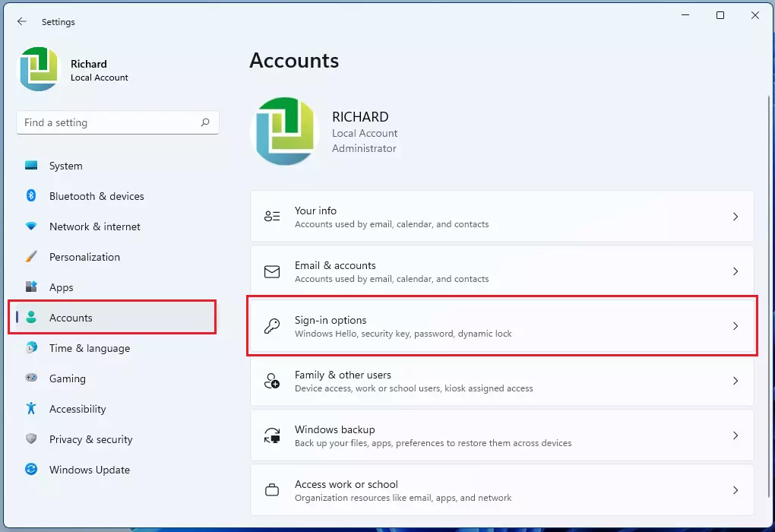Click the Network wifi icon
The width and height of the screenshot is (775, 532).
click(31, 226)
